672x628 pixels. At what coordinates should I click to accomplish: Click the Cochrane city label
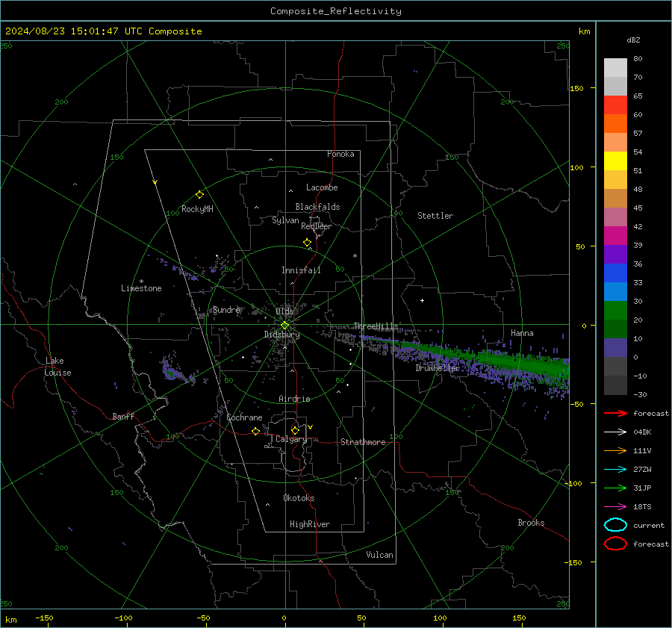(244, 417)
